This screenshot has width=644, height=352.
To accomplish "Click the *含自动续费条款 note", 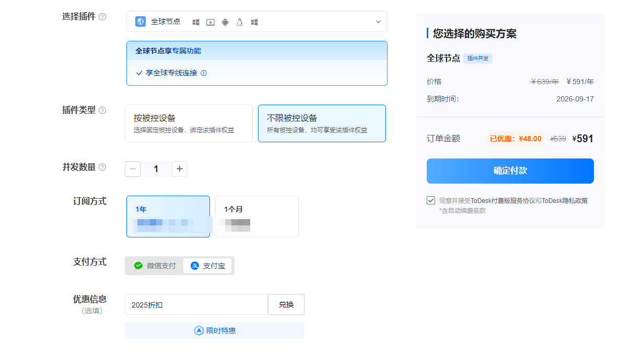I will click(x=462, y=210).
